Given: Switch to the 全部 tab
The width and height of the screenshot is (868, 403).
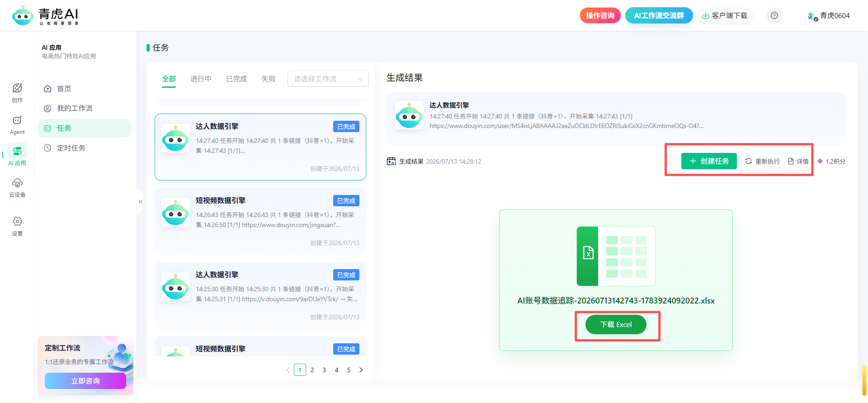Looking at the screenshot, I should 169,79.
